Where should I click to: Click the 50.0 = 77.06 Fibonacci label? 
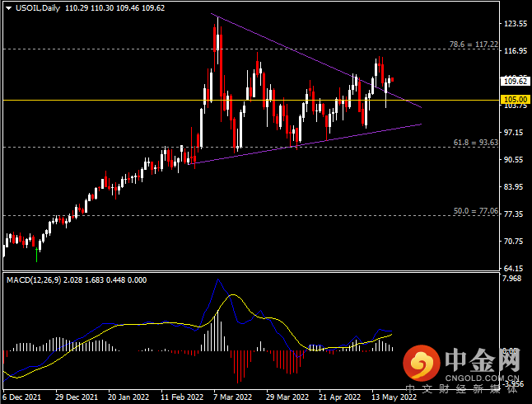(x=477, y=211)
